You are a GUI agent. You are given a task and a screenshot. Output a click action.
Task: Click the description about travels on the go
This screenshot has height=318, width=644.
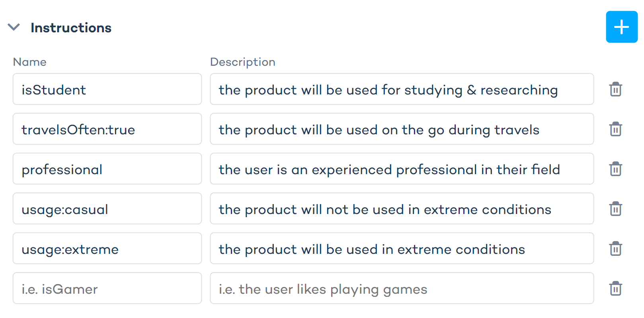pos(402,129)
